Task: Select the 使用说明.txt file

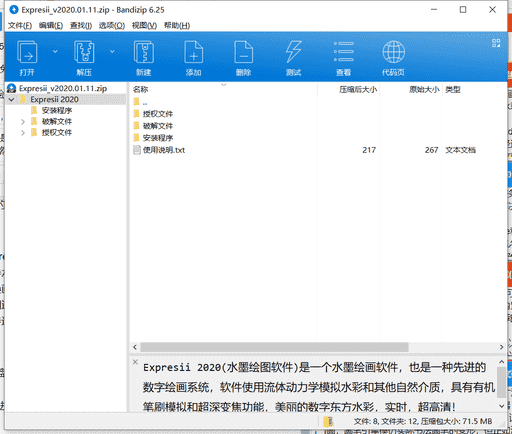Action: [x=164, y=150]
